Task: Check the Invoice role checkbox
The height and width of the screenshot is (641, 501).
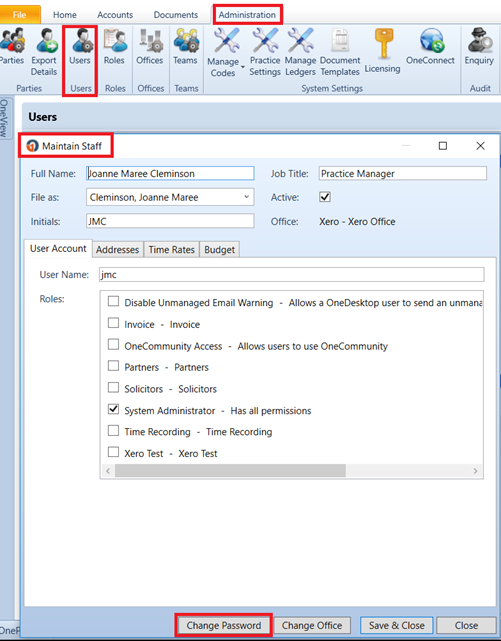Action: (113, 323)
